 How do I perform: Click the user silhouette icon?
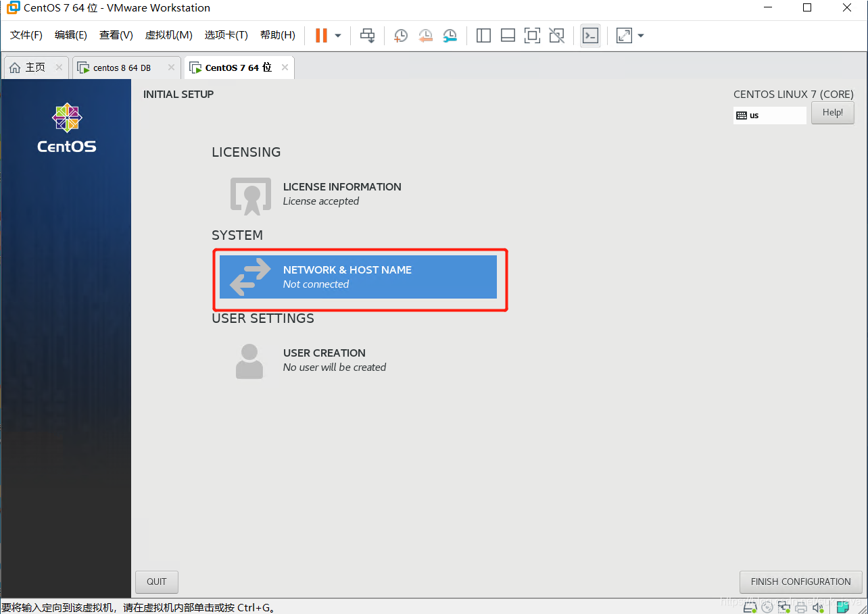point(249,361)
